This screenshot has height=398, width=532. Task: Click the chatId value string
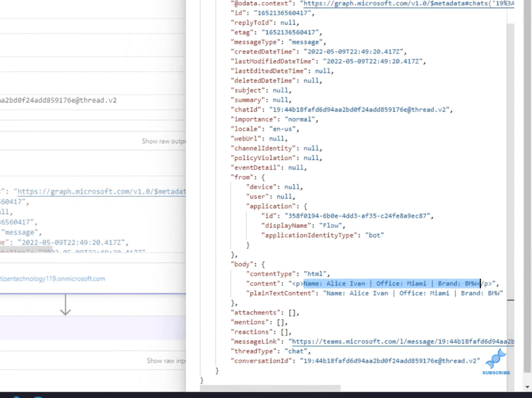[x=359, y=109]
